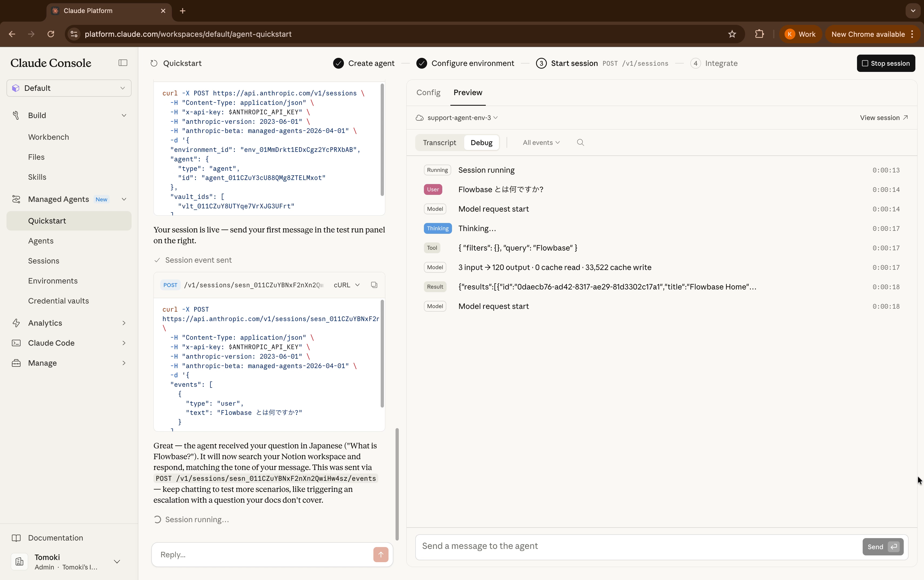Open the Thinking... event row
This screenshot has height=580, width=924.
click(x=662, y=229)
